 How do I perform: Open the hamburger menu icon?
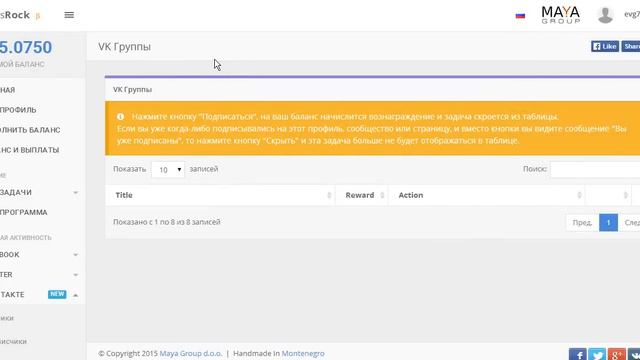click(69, 15)
